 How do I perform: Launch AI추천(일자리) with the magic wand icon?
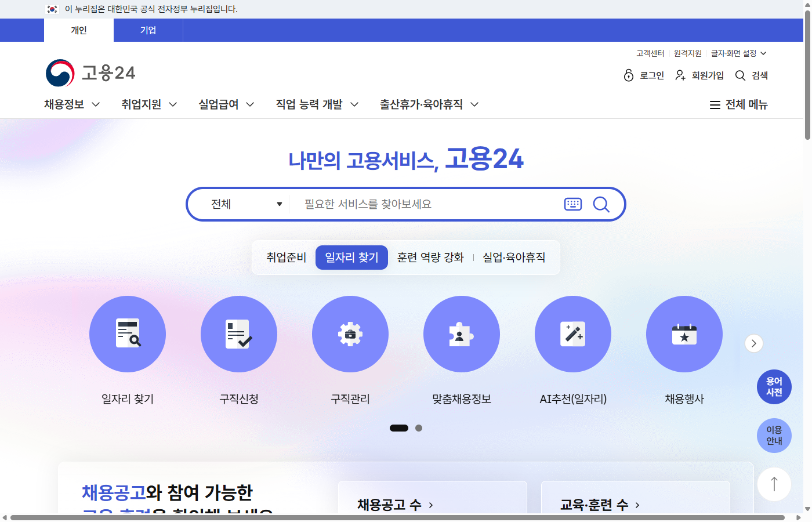[573, 334]
